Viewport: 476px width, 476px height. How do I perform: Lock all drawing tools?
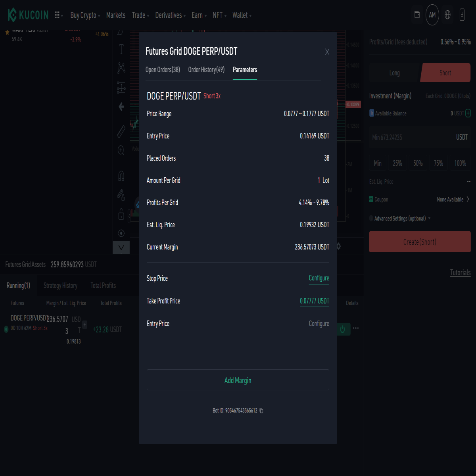coord(121,214)
